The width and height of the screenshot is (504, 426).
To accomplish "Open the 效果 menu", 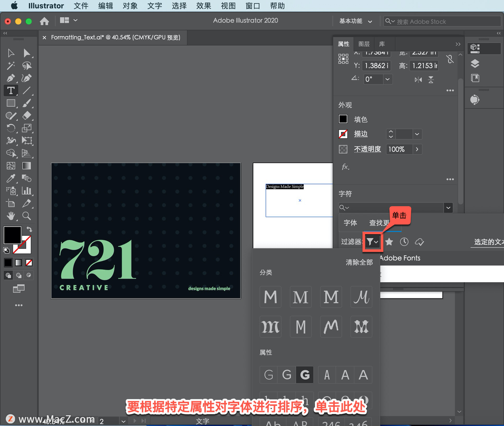I will pyautogui.click(x=204, y=6).
